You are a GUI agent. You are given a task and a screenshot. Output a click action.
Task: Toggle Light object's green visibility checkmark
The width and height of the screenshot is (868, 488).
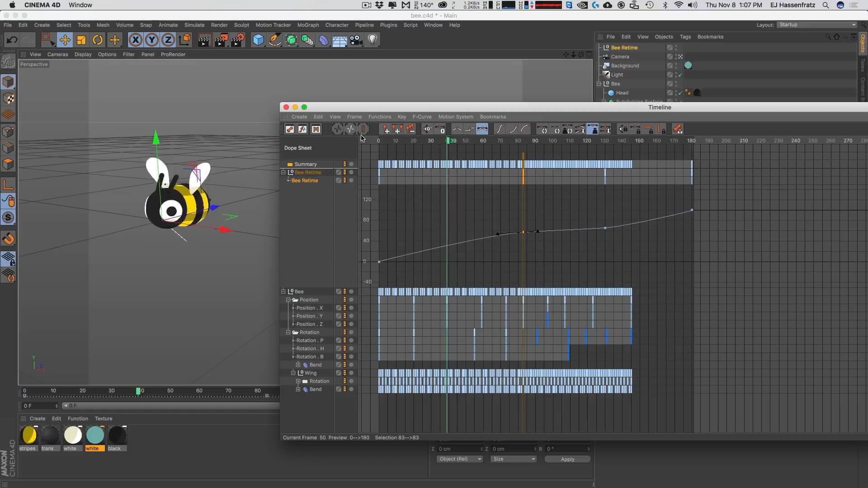click(680, 75)
